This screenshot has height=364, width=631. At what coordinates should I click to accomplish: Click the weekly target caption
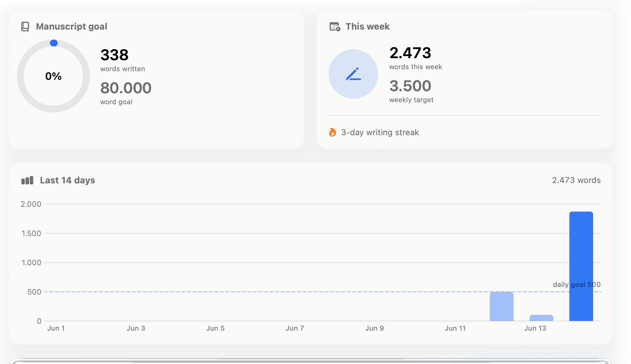(x=411, y=100)
